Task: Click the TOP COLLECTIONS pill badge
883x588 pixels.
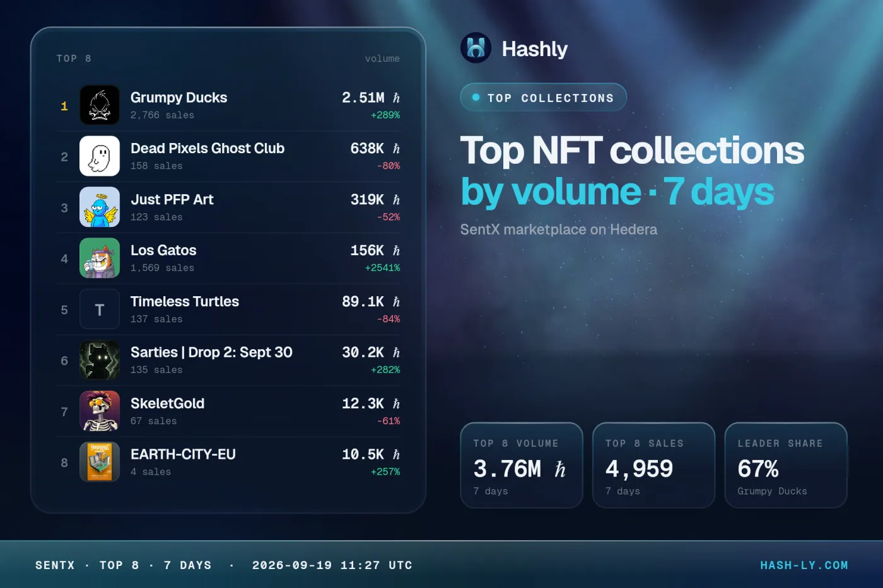Action: (543, 98)
